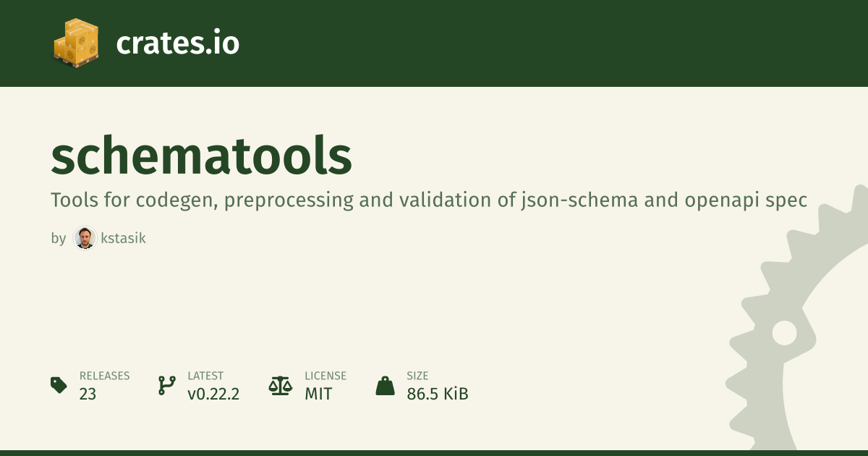The image size is (868, 456).
Task: Click version number v0.22.2
Action: [x=213, y=394]
